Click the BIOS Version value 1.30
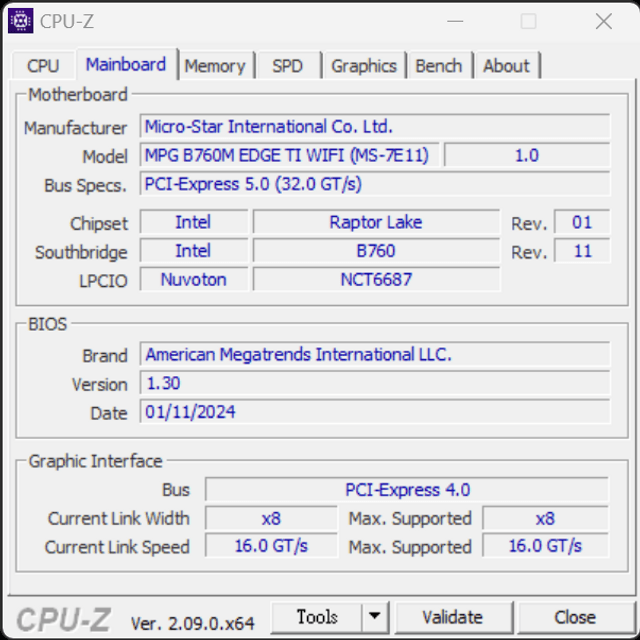 pos(375,383)
